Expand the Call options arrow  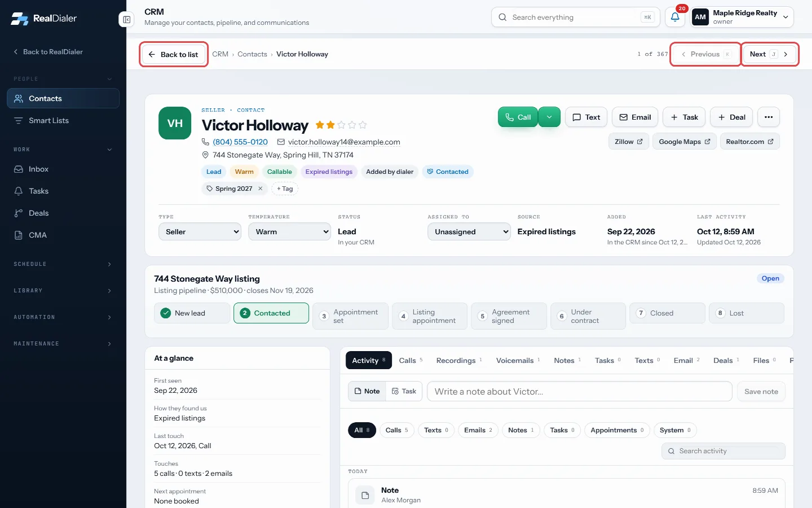(549, 117)
